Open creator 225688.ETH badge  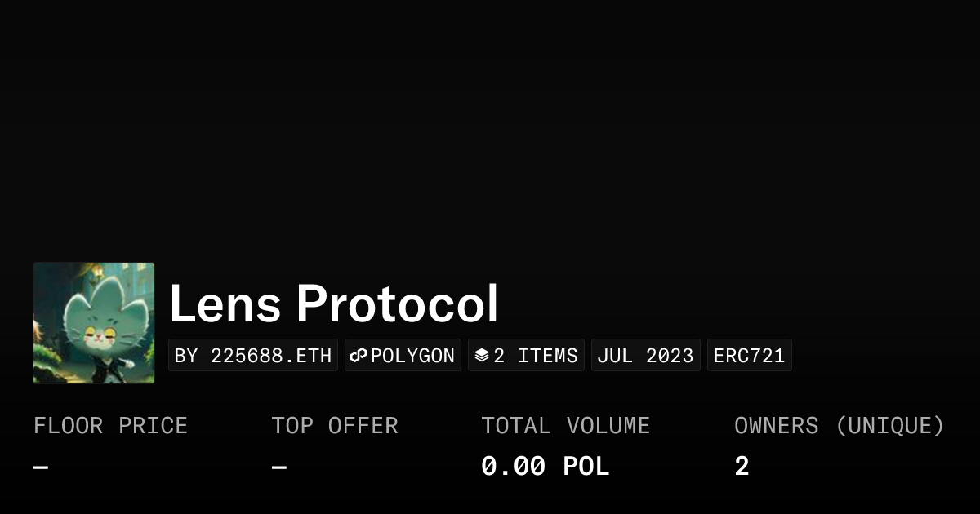click(253, 356)
